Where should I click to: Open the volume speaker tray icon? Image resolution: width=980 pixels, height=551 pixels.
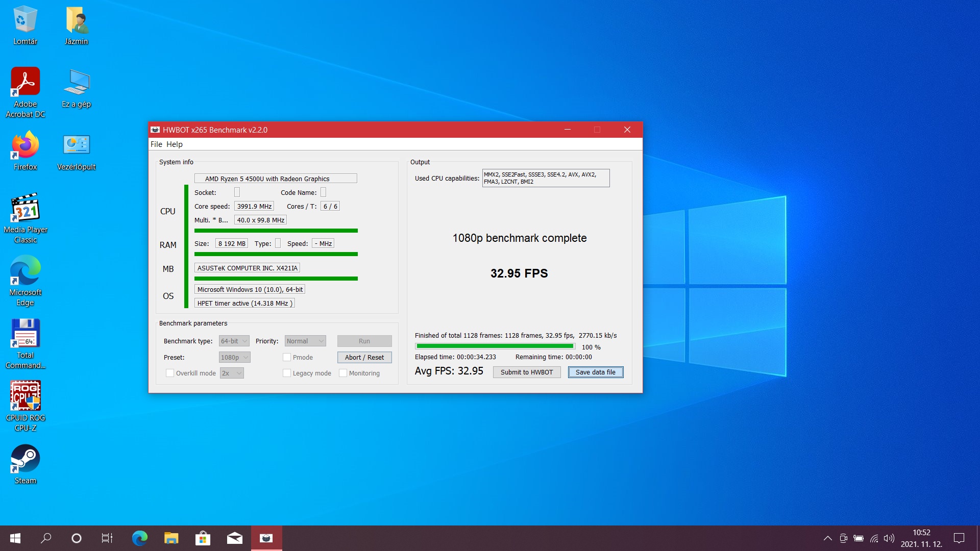pyautogui.click(x=889, y=538)
